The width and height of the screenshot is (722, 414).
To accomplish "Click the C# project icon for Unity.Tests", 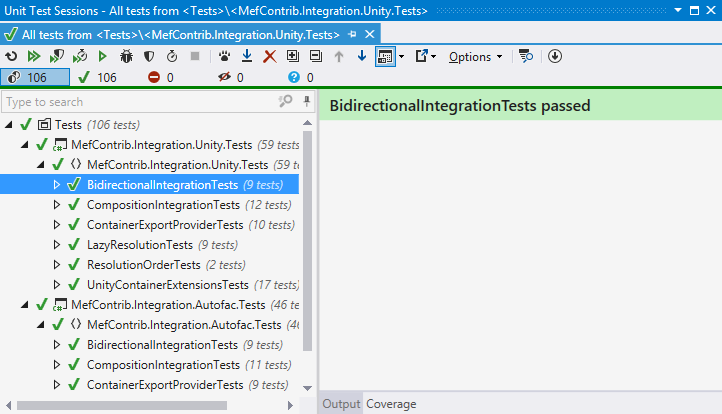I will tap(59, 145).
